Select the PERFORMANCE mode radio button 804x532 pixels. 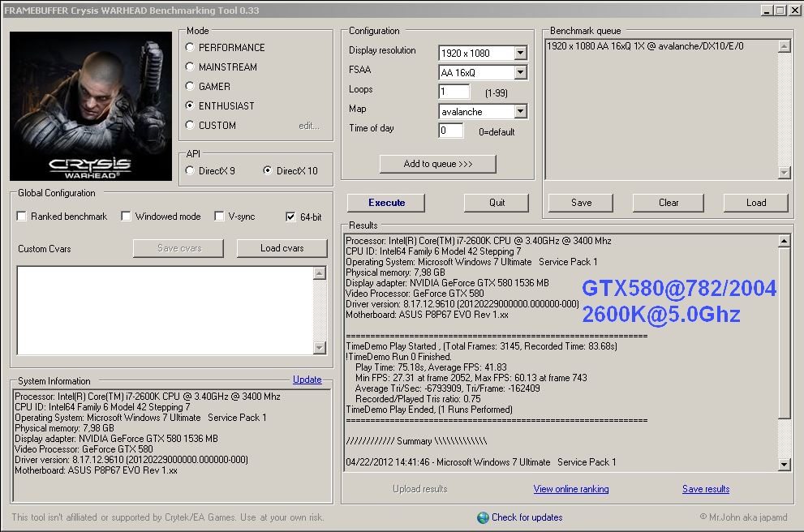pyautogui.click(x=190, y=48)
